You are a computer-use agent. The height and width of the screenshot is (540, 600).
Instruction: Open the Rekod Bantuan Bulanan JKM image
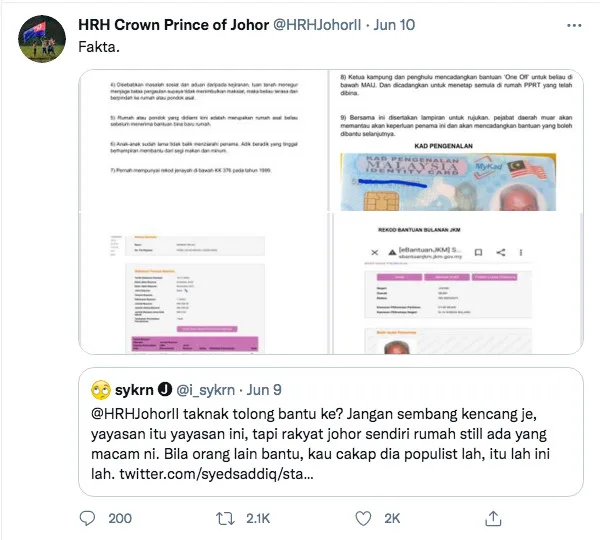456,283
